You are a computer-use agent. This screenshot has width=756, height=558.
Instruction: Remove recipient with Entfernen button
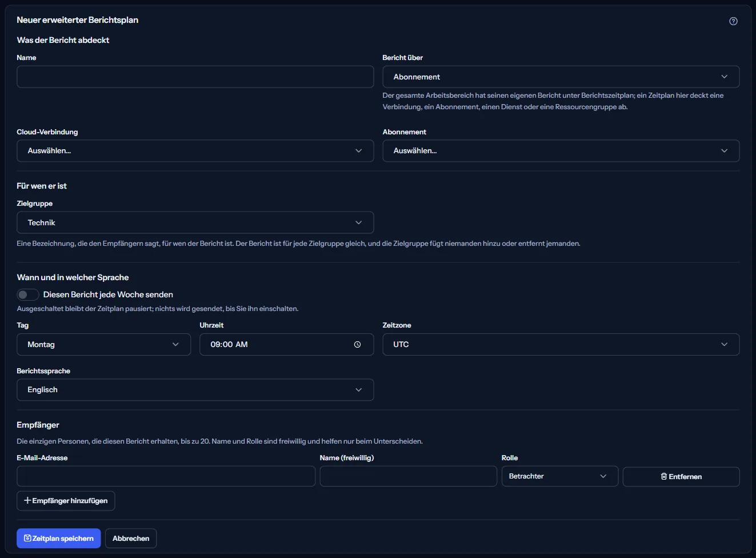coord(681,477)
